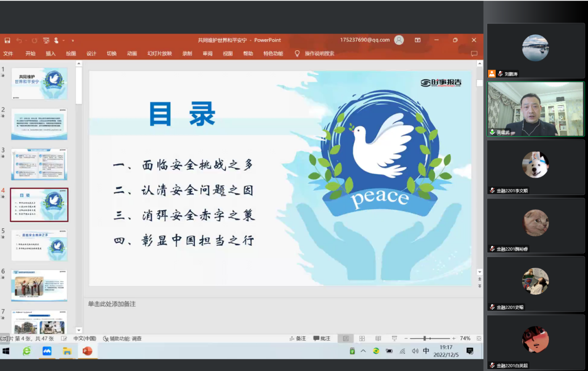This screenshot has width=588, height=371.
Task: Open the 插入 ribbon tab
Action: [x=51, y=53]
